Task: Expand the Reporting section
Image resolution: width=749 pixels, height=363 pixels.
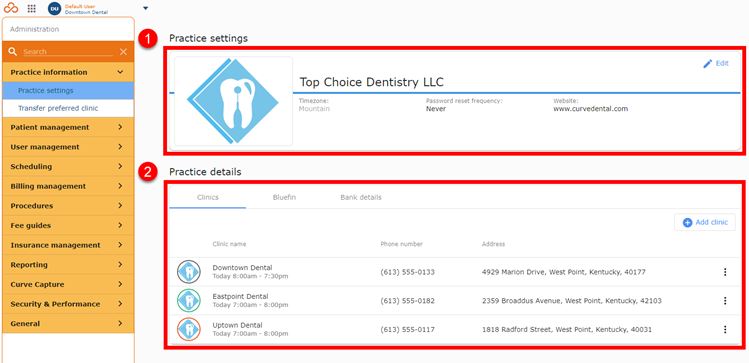Action: 68,265
